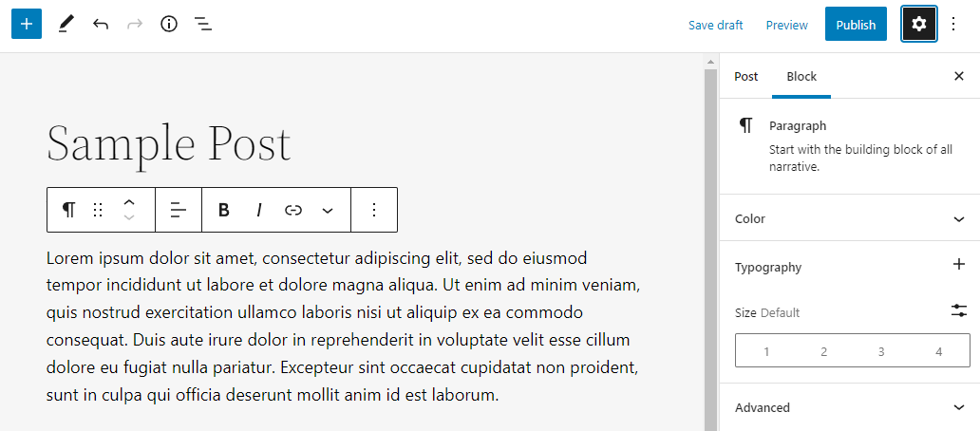
Task: Open the document details info icon
Action: coord(169,25)
